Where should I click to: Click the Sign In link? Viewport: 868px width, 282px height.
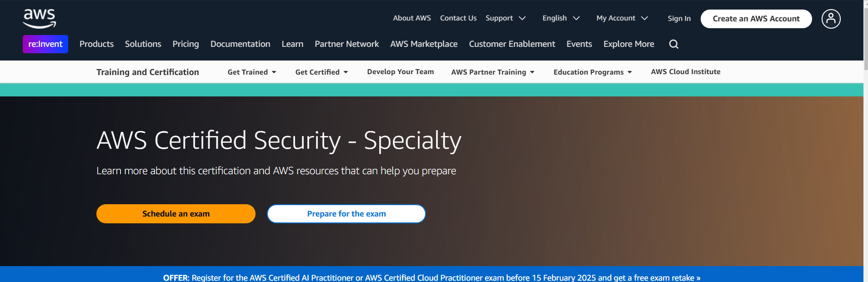679,19
